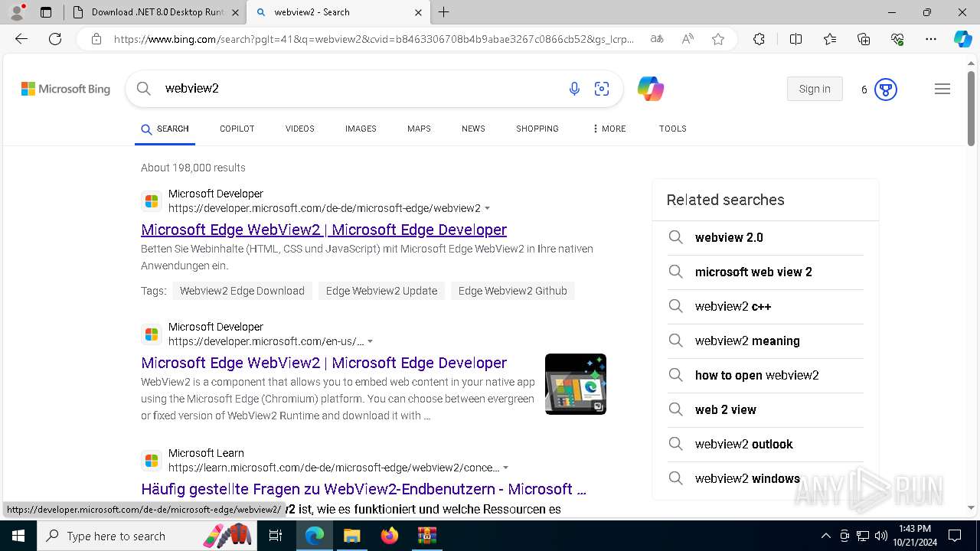Screen dimensions: 980x551
Task: Expand dropdown next to learn.microsoft.com URL
Action: click(x=506, y=468)
